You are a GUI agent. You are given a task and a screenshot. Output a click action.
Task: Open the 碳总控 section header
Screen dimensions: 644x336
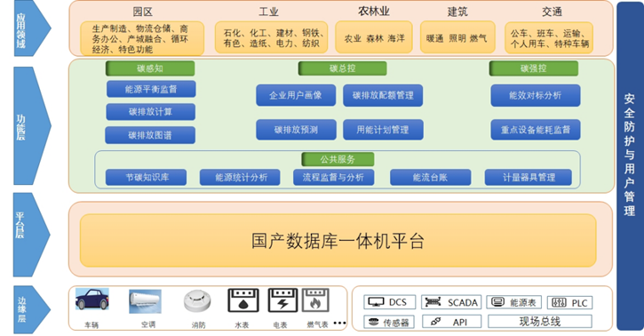coord(342,68)
